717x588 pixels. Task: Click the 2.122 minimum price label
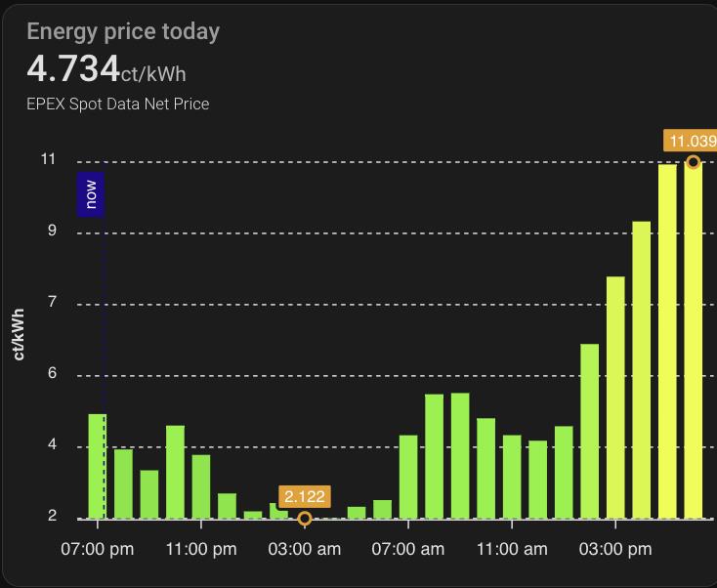[x=304, y=496]
